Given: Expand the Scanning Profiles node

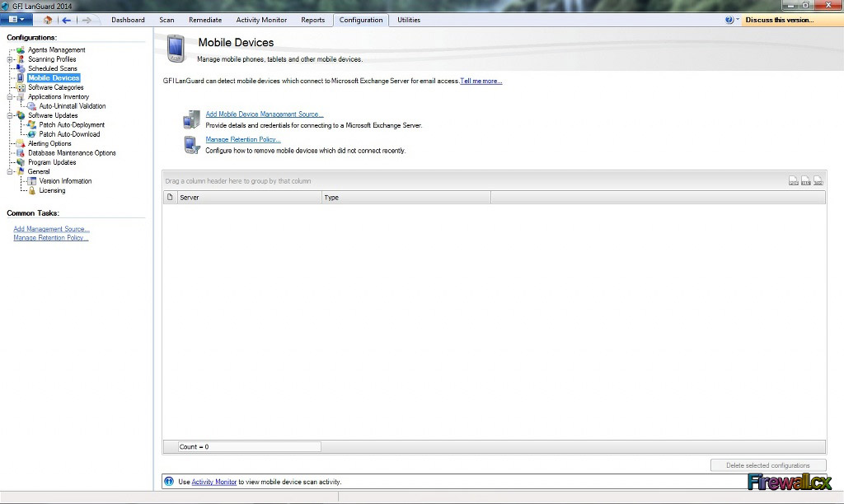Looking at the screenshot, I should click(x=10, y=59).
